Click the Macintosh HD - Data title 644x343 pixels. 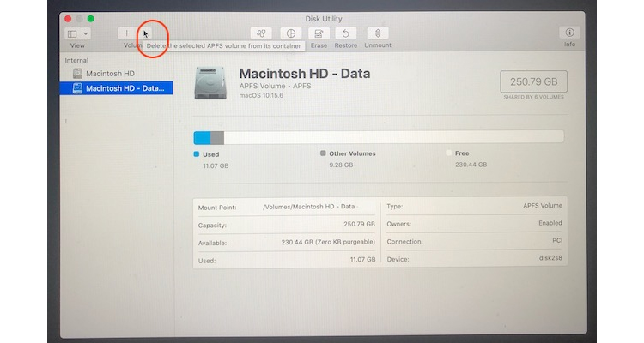tap(305, 74)
